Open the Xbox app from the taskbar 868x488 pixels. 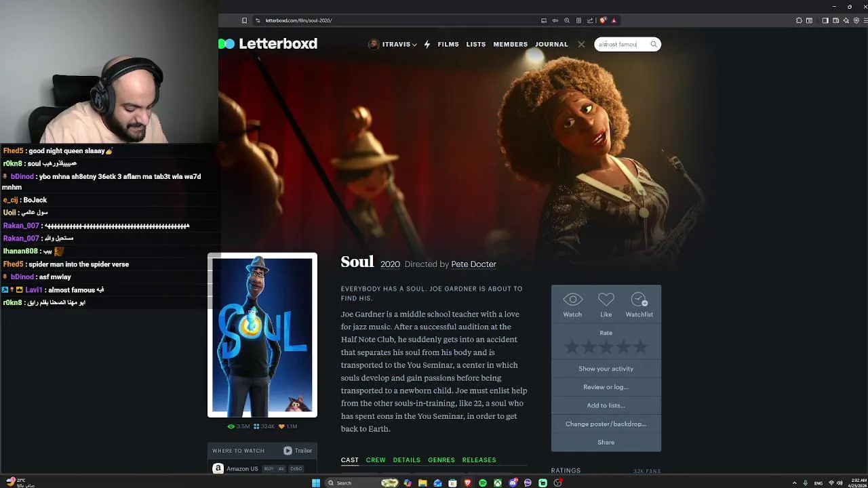pyautogui.click(x=498, y=483)
